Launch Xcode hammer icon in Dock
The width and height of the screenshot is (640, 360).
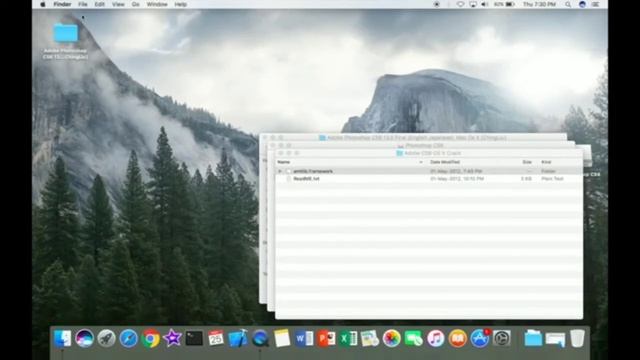point(238,338)
